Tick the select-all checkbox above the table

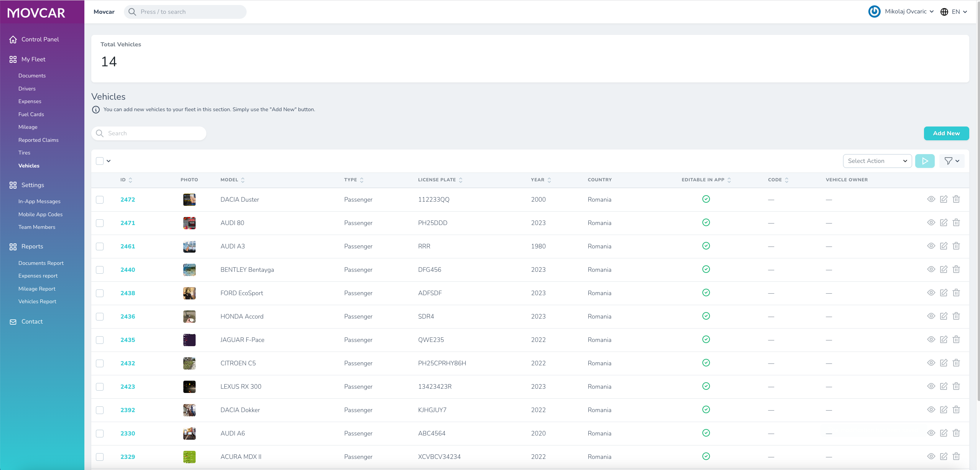100,161
